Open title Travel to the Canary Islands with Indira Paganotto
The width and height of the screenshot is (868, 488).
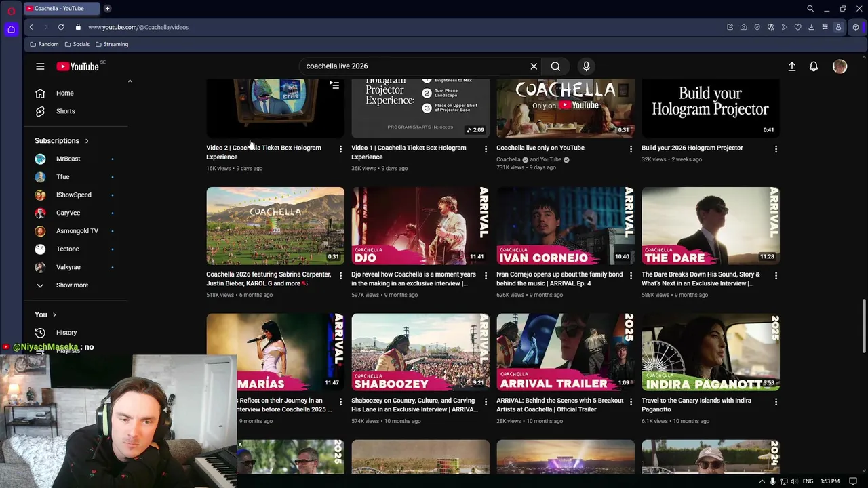tap(696, 405)
